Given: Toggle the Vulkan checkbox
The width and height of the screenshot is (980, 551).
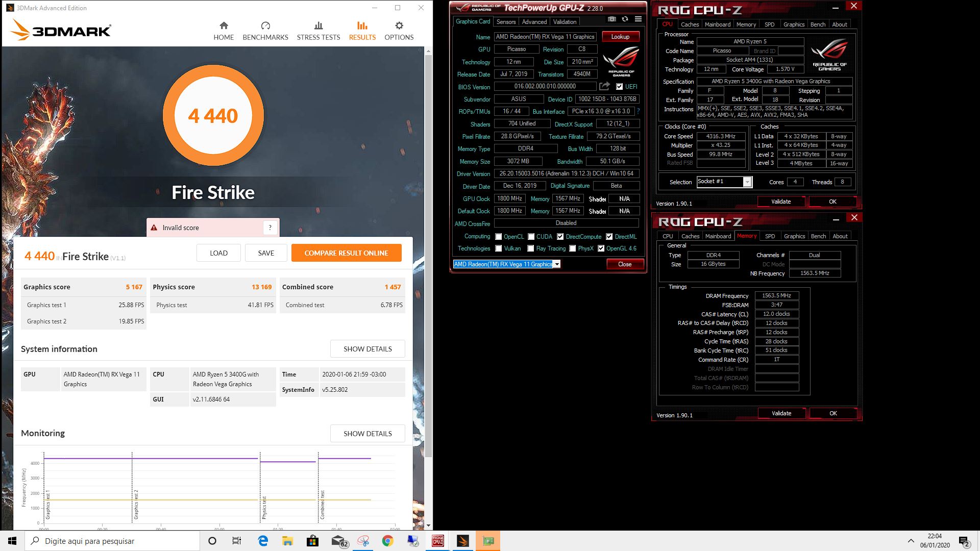Looking at the screenshot, I should pos(498,248).
